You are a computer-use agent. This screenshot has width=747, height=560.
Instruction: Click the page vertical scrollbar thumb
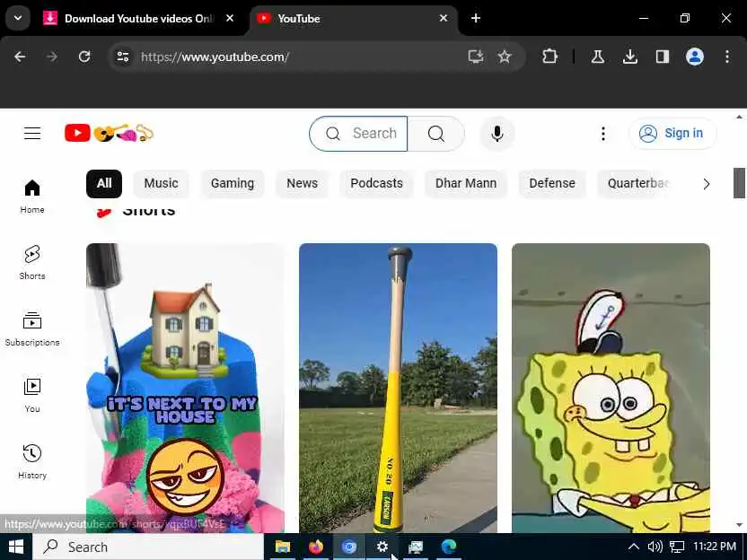pyautogui.click(x=739, y=183)
